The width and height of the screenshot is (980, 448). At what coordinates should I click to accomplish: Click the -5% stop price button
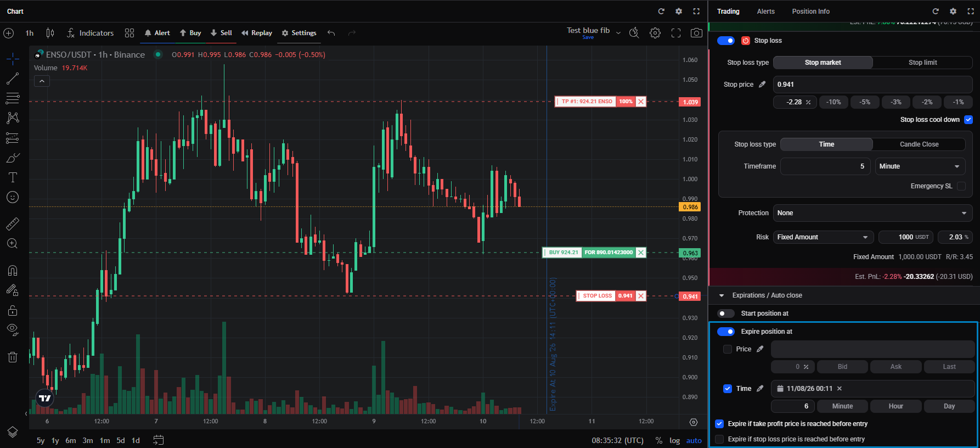(865, 102)
